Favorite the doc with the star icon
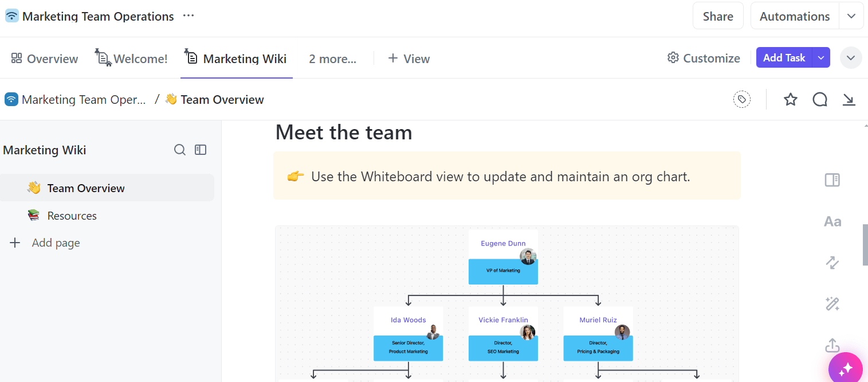Viewport: 868px width, 382px height. coord(791,99)
